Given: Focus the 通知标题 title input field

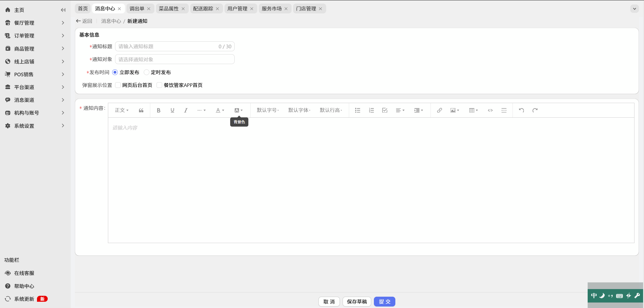Looking at the screenshot, I should coord(175,46).
